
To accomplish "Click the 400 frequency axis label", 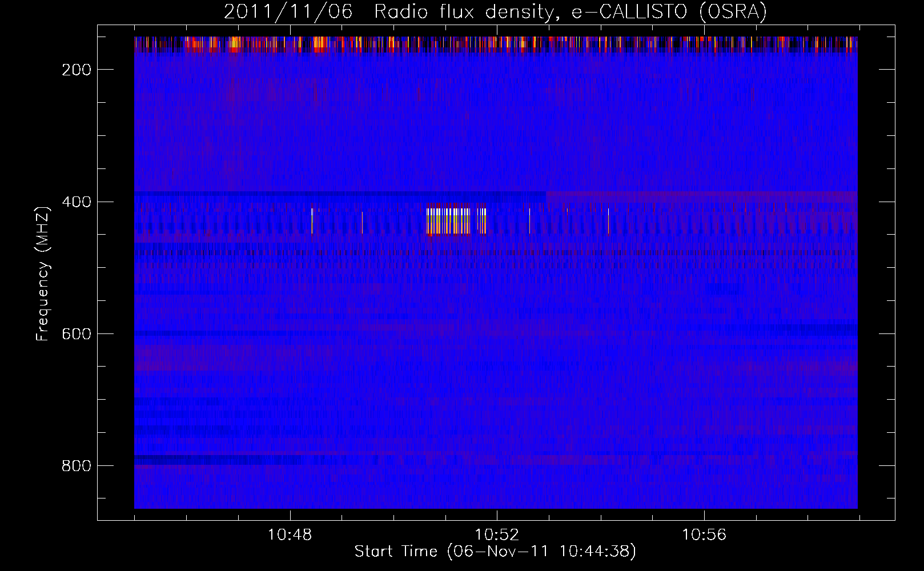I will coord(77,202).
